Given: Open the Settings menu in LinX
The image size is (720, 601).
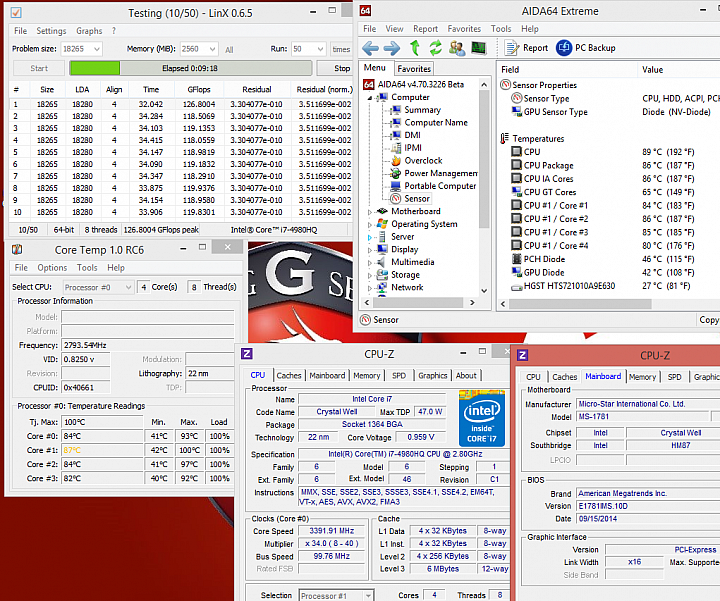Looking at the screenshot, I should click(51, 31).
